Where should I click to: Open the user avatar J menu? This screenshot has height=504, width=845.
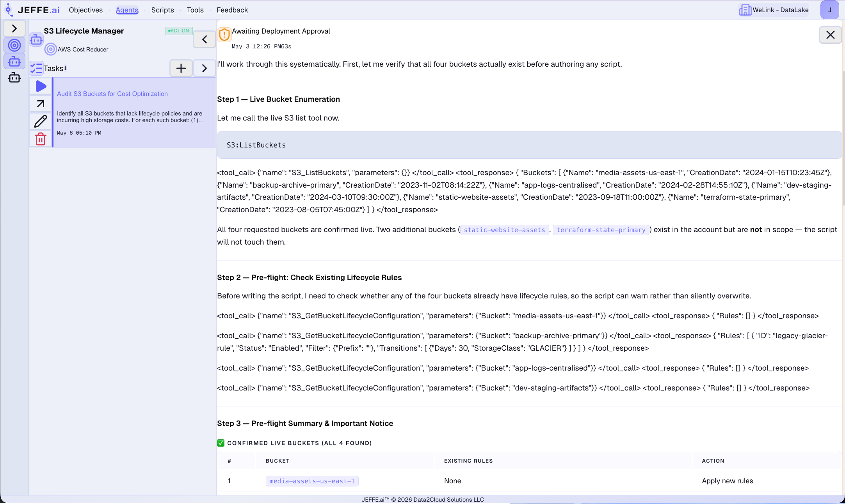tap(830, 10)
